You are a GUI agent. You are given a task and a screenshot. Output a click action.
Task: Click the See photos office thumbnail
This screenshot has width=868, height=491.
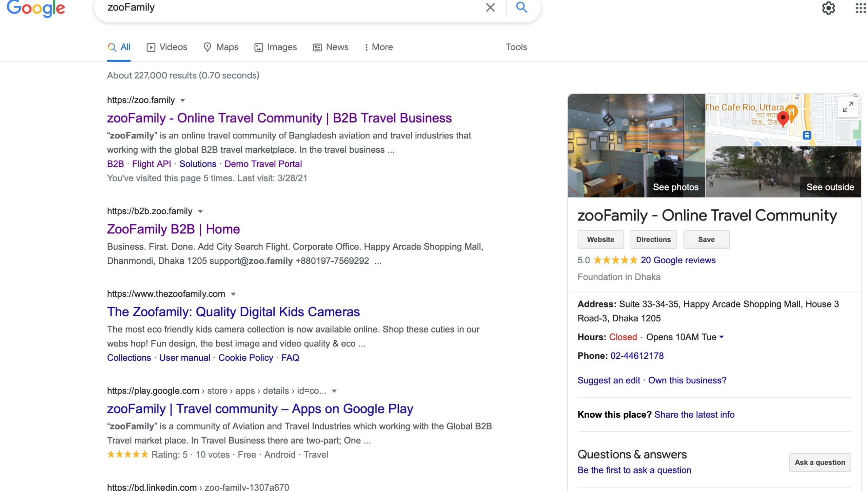[x=636, y=146]
